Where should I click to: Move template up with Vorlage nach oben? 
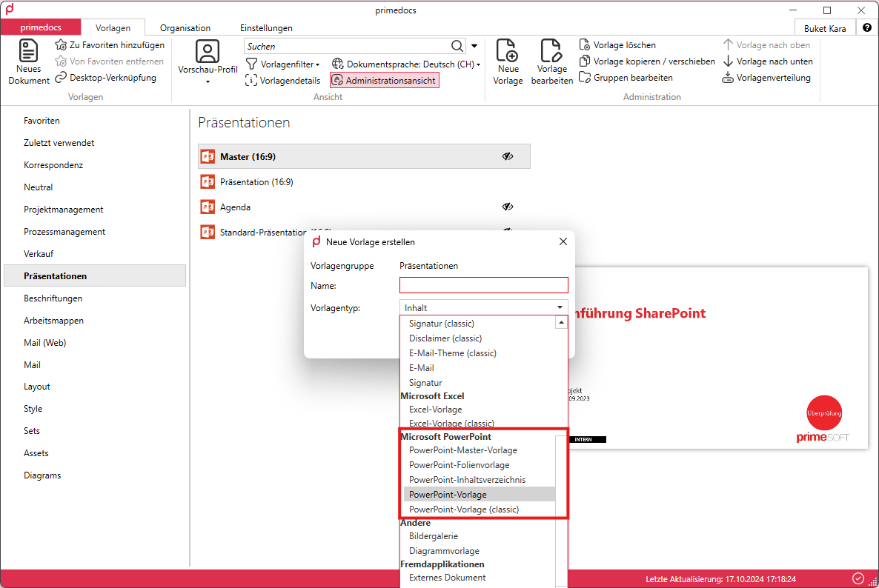[766, 44]
